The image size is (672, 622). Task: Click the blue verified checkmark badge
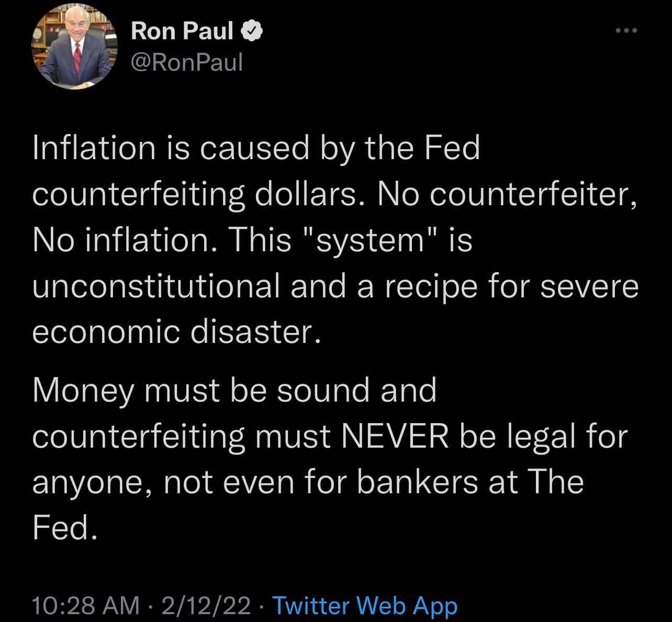point(251,31)
